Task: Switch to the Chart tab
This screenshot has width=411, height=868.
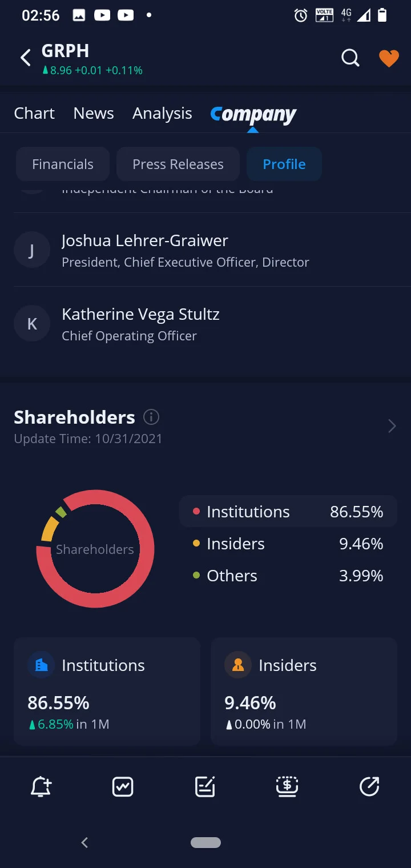Action: [34, 113]
